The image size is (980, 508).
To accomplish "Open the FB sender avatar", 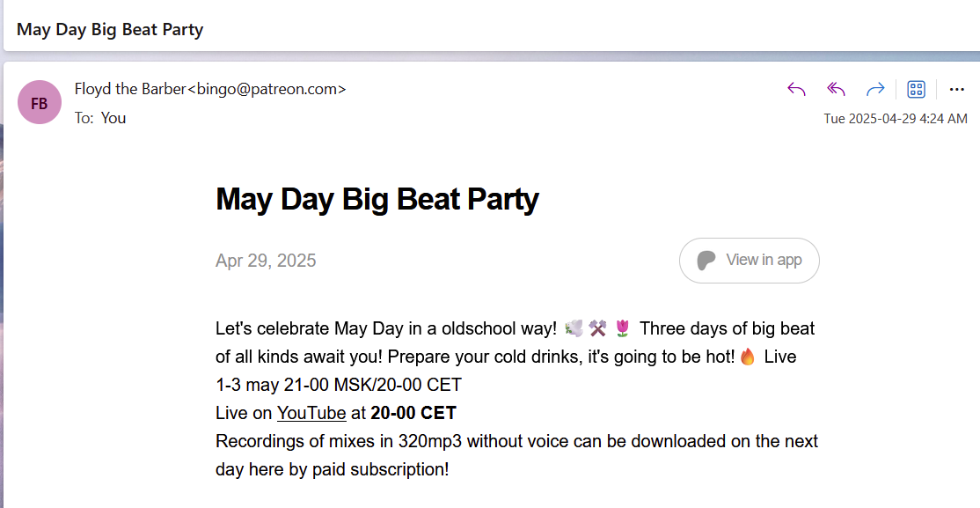I will (40, 102).
